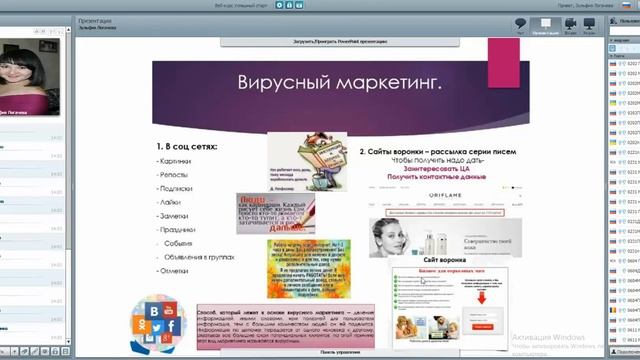This screenshot has width=640, height=360.
Task: Click third blue icon in top bar
Action: point(299,5)
